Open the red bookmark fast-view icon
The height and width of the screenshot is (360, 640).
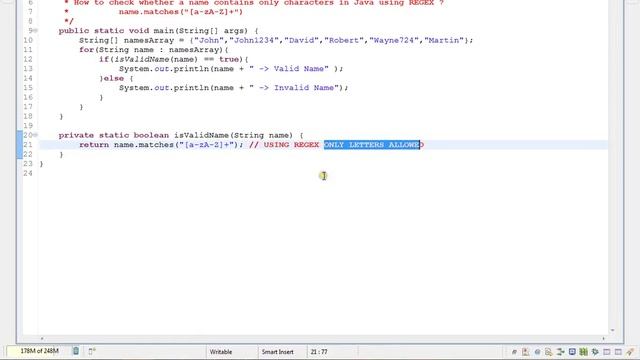[525, 351]
